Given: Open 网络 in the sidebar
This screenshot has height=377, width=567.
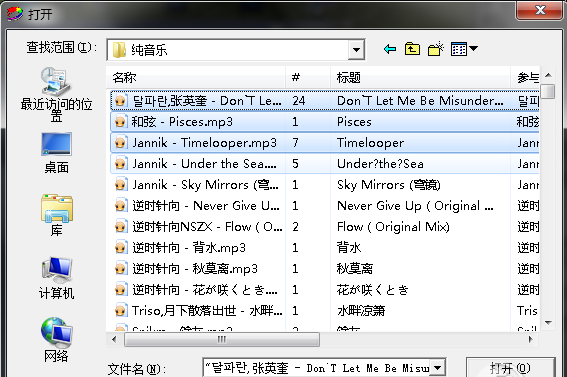Looking at the screenshot, I should click(56, 340).
